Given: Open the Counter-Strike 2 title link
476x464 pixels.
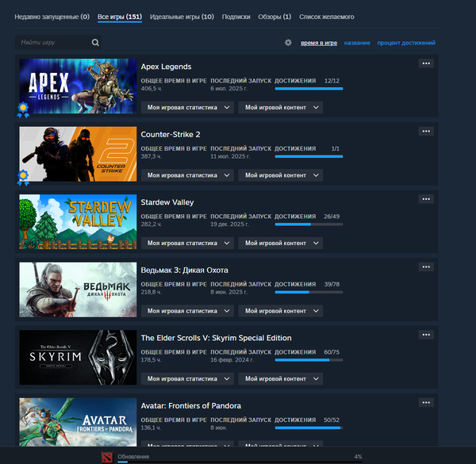Looking at the screenshot, I should tap(171, 134).
